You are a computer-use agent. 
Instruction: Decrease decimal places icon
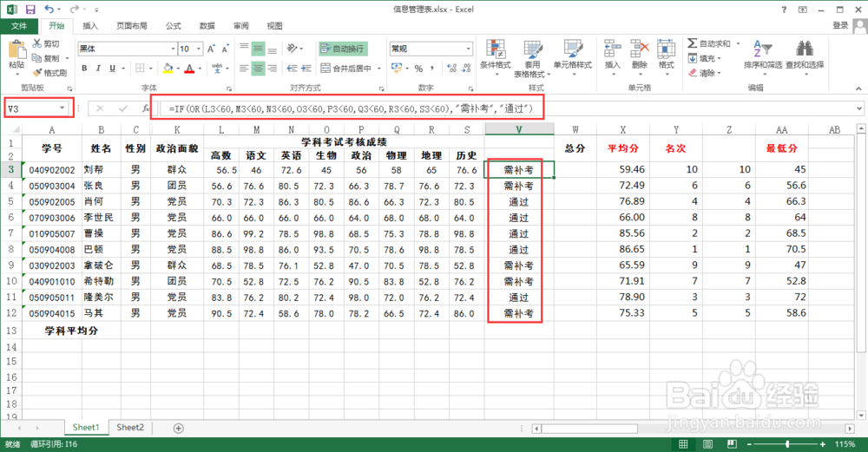pos(466,68)
